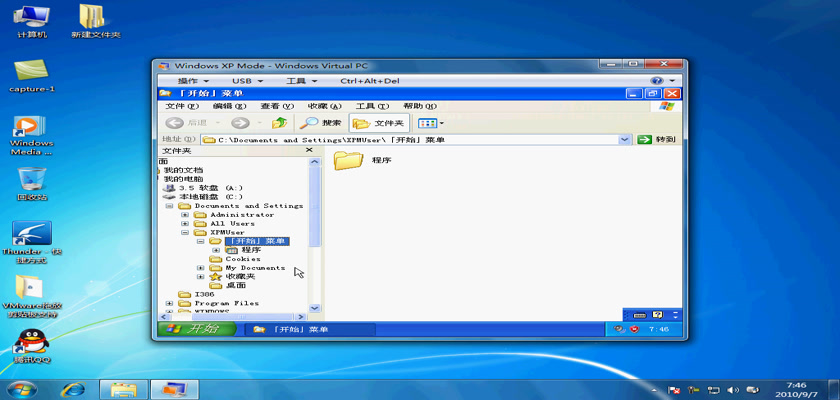
Task: Open the 工具(T) menu in Explorer
Action: 370,106
